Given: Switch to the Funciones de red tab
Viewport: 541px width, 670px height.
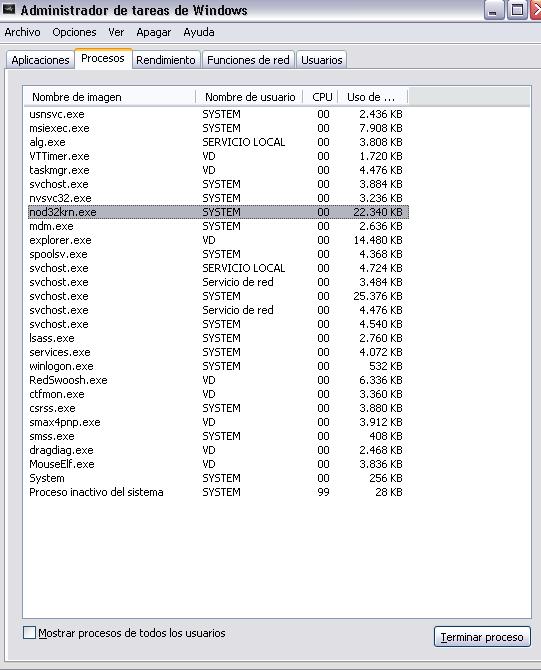Looking at the screenshot, I should [248, 60].
